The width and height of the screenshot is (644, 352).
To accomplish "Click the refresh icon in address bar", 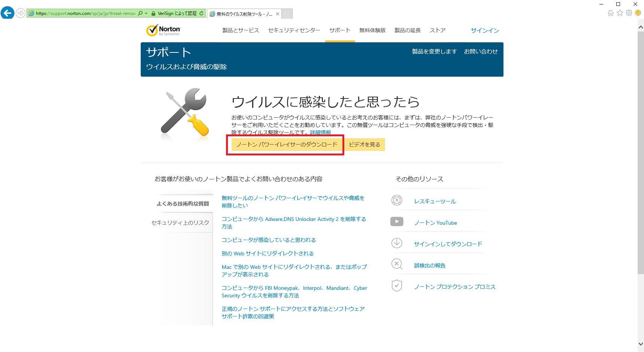I will 201,13.
